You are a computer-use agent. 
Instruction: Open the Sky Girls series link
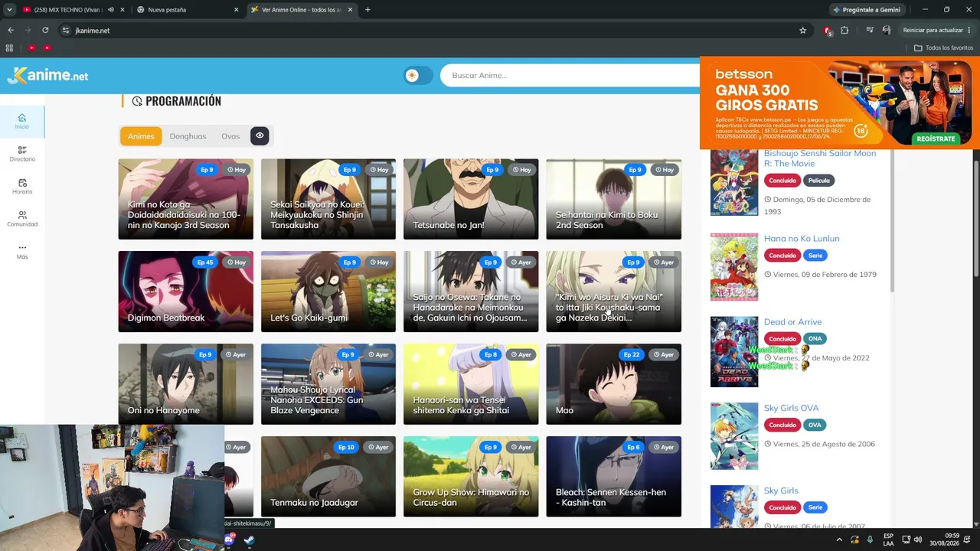781,491
